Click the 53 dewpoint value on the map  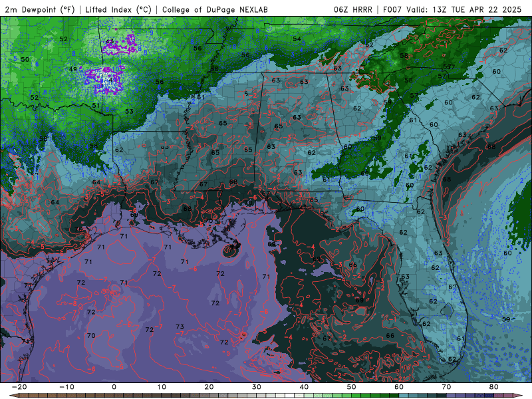[x=129, y=111]
